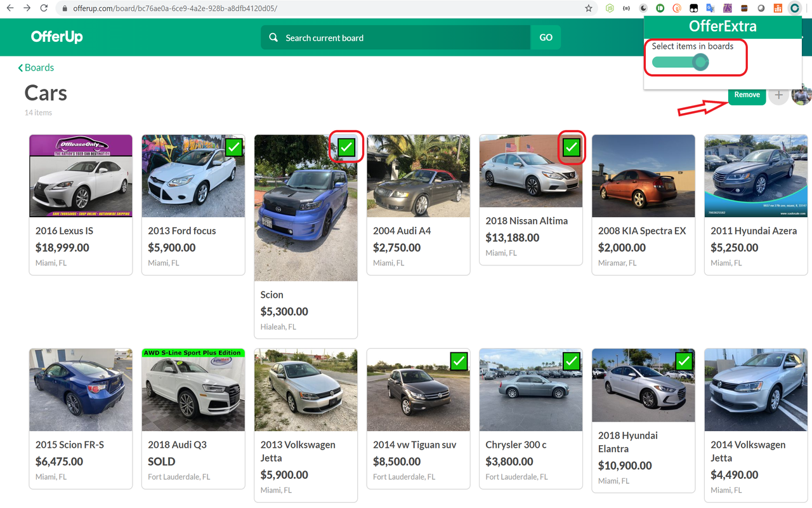Go back with the browser back arrow
The height and width of the screenshot is (508, 812).
(10, 8)
